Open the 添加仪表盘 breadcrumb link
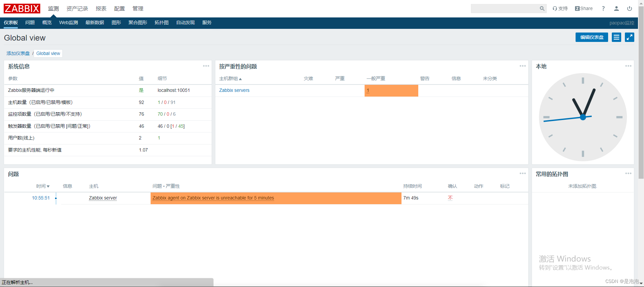 (18, 53)
